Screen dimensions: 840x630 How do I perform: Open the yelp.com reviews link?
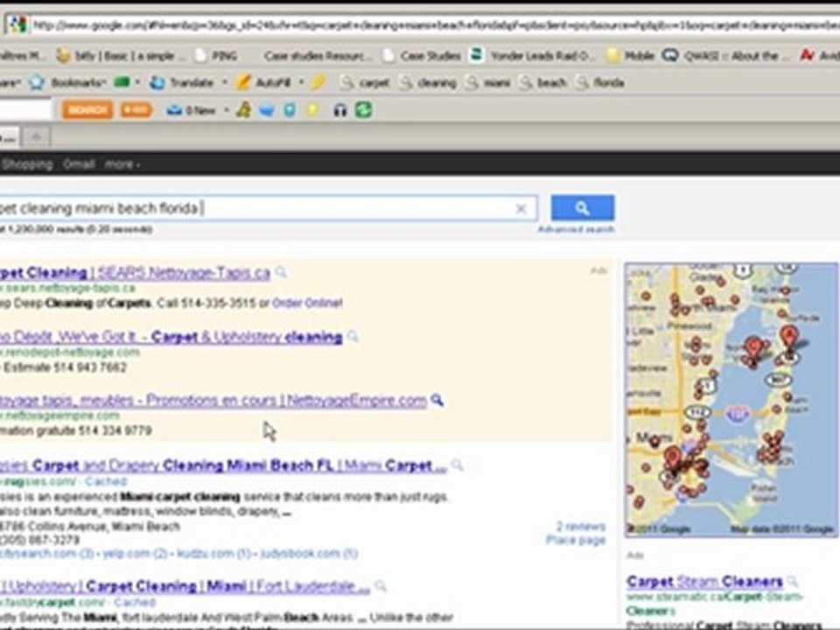[135, 553]
